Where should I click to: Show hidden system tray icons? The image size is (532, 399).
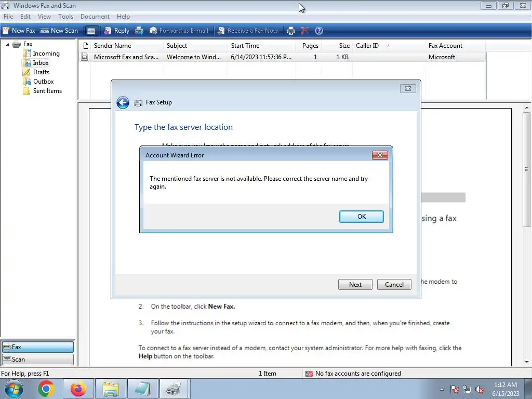pos(442,389)
